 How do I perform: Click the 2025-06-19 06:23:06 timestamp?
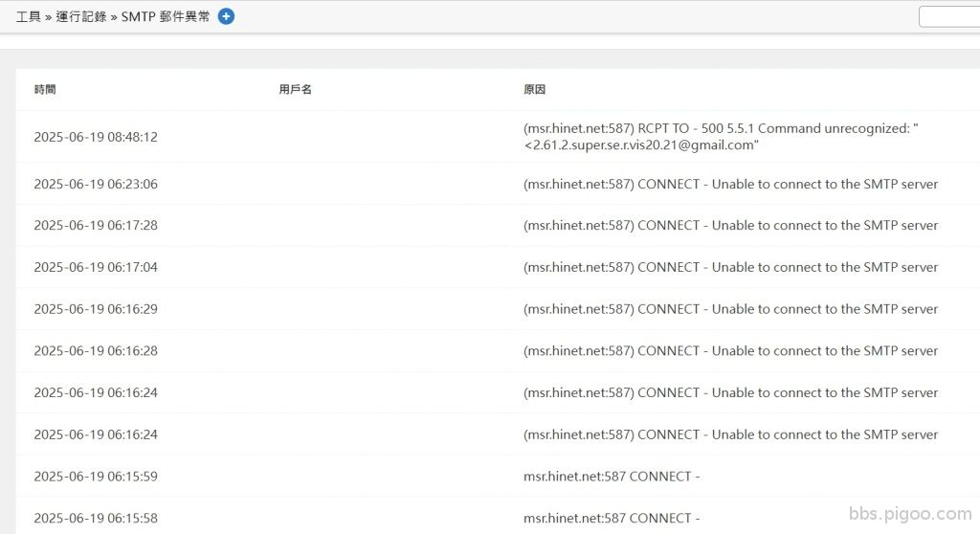(96, 184)
